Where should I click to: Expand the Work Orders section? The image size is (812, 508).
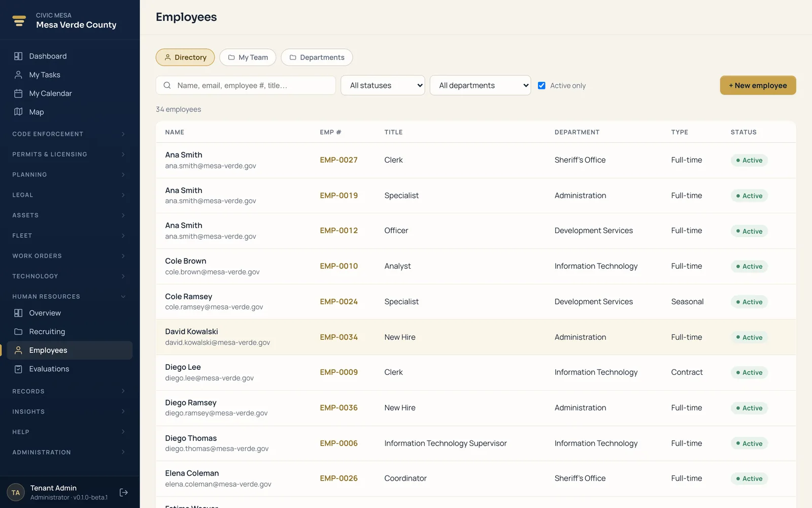[x=70, y=256]
